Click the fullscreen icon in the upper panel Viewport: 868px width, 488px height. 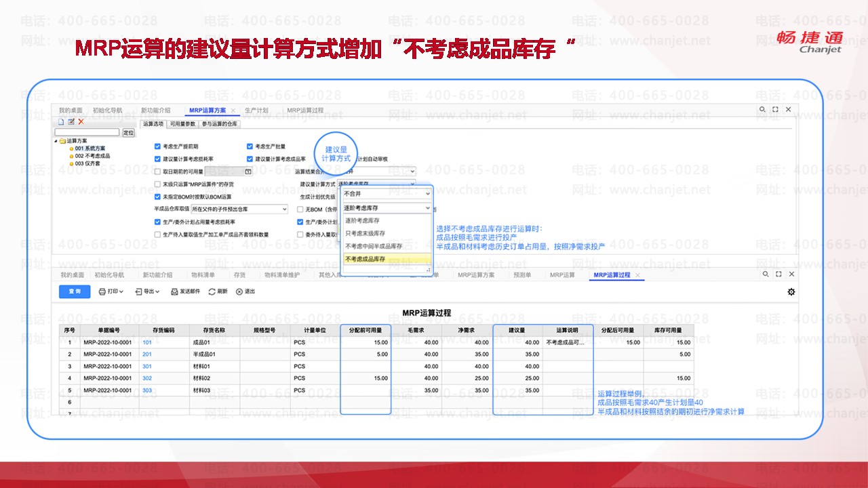point(776,109)
